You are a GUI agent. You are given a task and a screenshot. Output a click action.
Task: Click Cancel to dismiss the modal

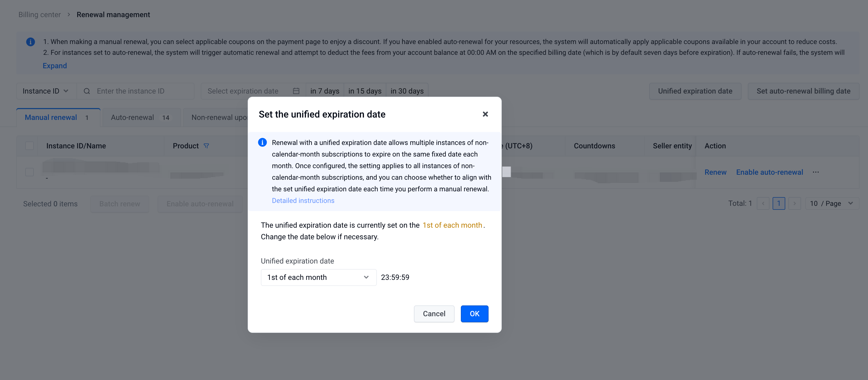435,314
